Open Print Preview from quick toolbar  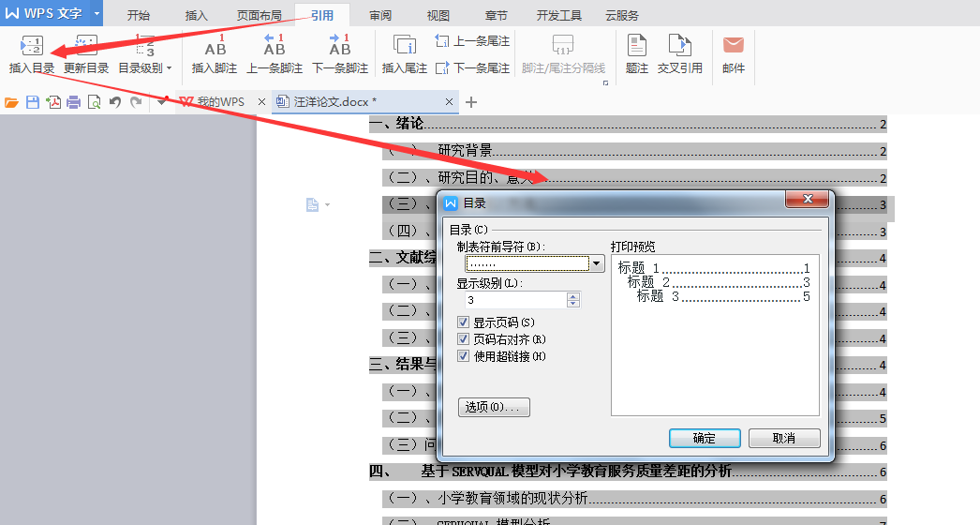click(95, 102)
